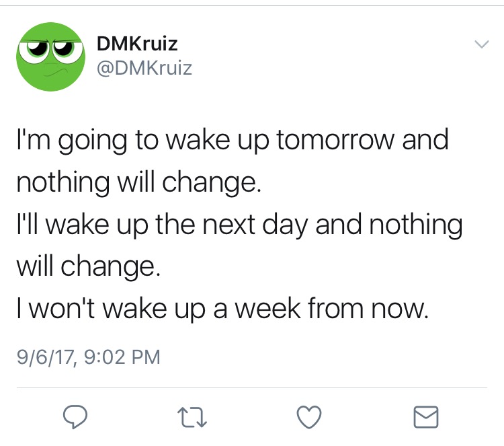
Task: Click the date 9/6/17 in the timestamp
Action: point(42,354)
